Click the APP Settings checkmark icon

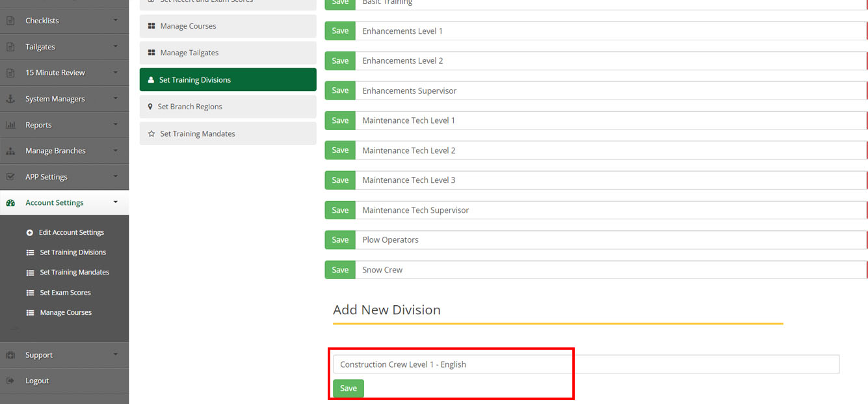10,177
